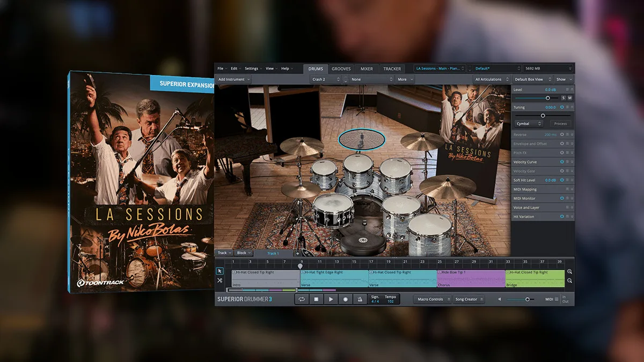Open the LA Sessions library selector

tap(440, 69)
